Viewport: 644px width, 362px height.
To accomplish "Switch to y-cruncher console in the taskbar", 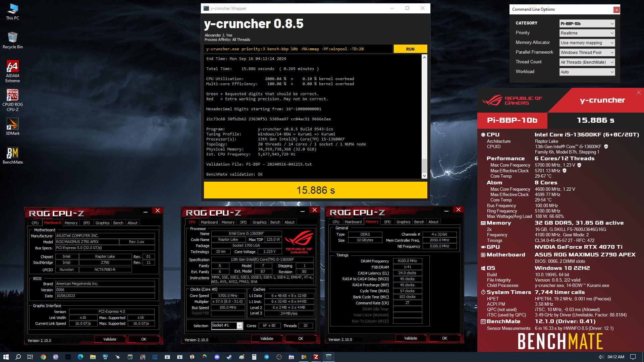I will (329, 357).
